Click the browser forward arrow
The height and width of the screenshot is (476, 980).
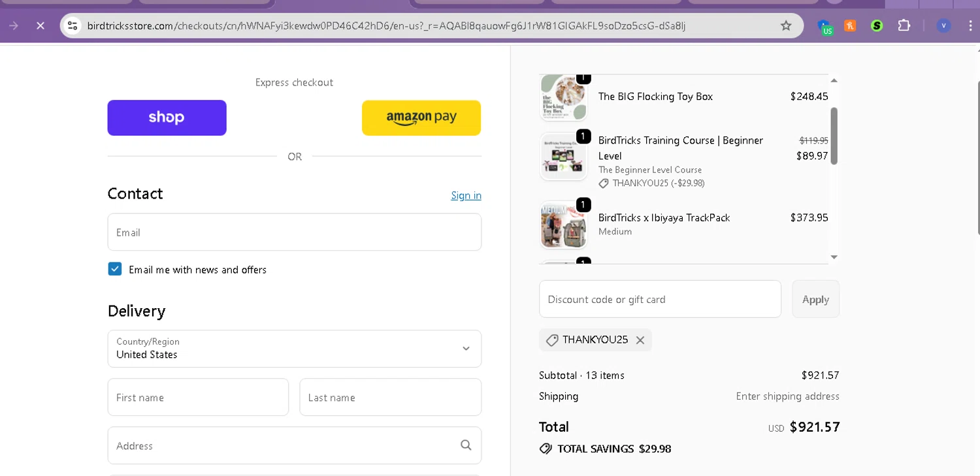coord(14,26)
